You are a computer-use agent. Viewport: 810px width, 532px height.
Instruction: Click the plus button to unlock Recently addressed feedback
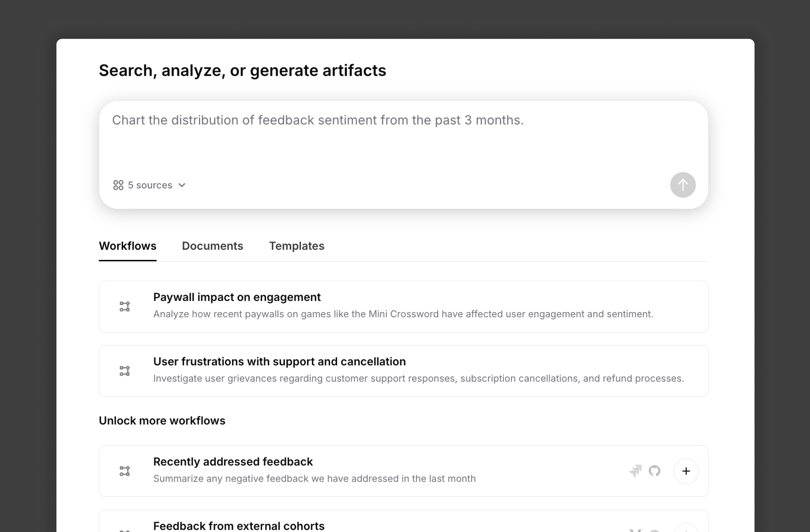coord(686,471)
